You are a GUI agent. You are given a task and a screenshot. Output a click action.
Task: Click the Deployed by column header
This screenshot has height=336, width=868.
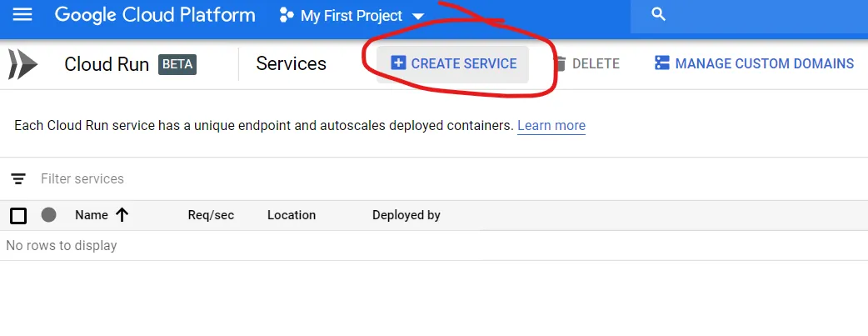(407, 215)
